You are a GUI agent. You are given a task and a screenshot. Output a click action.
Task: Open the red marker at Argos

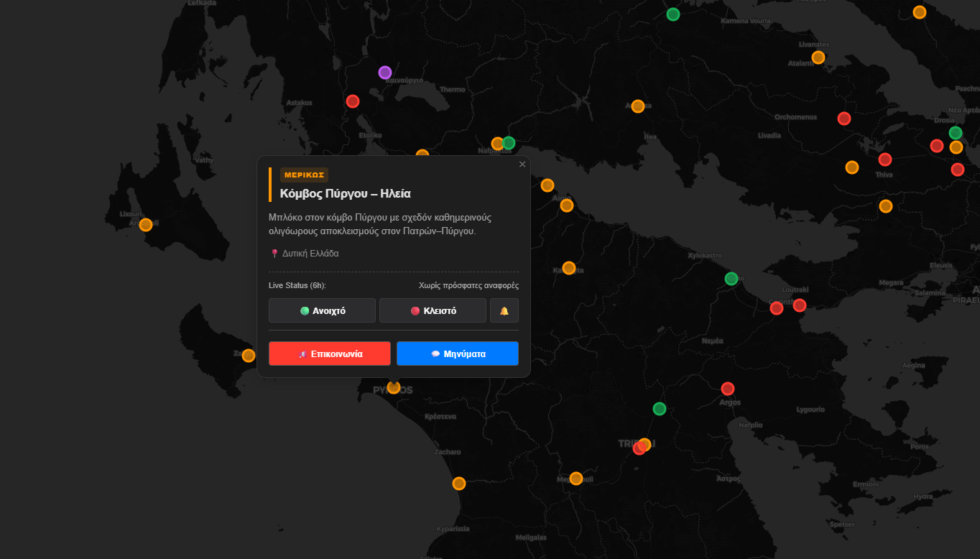[728, 389]
